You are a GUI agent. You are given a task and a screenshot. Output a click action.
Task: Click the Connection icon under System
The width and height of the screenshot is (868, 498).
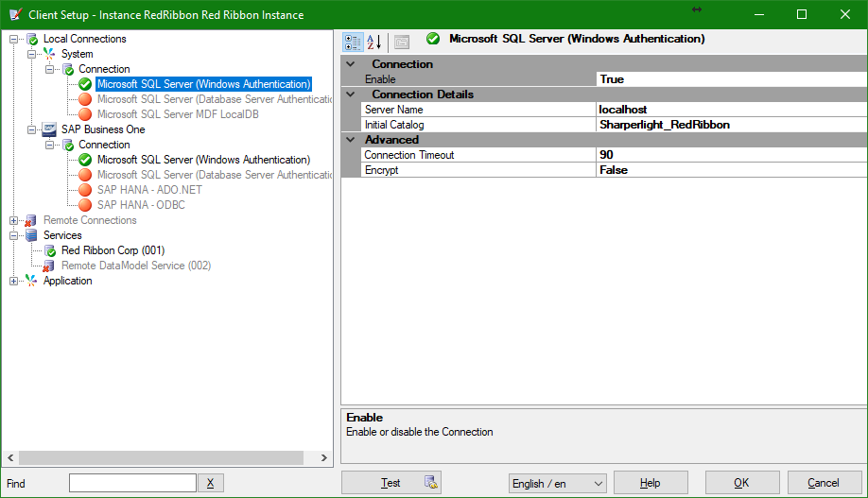(68, 69)
